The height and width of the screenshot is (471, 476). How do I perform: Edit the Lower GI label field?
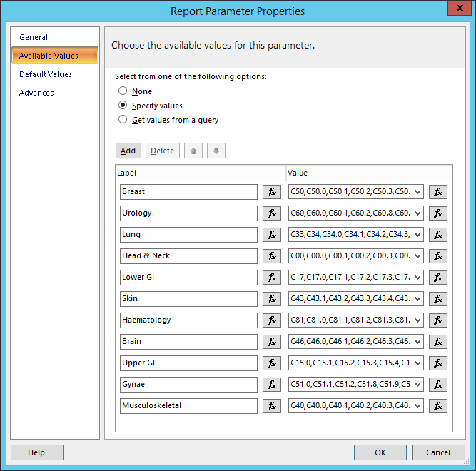[x=188, y=278]
